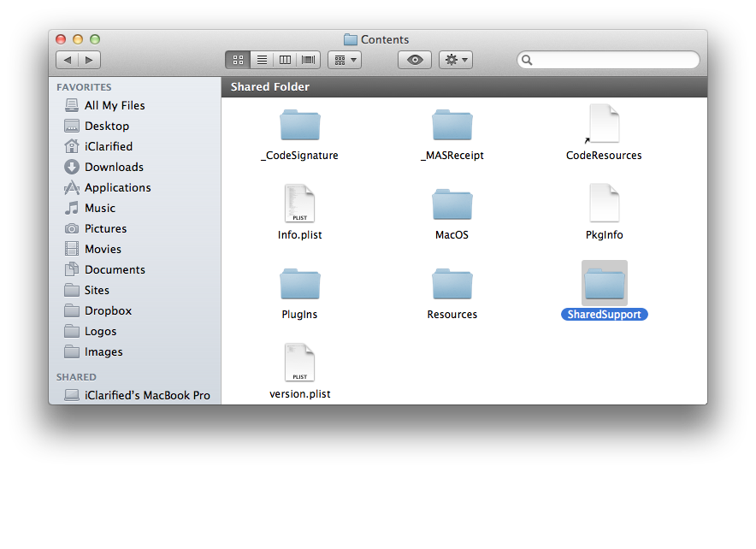This screenshot has height=549, width=756.
Task: Select the SharedSupport folder
Action: pos(604,285)
